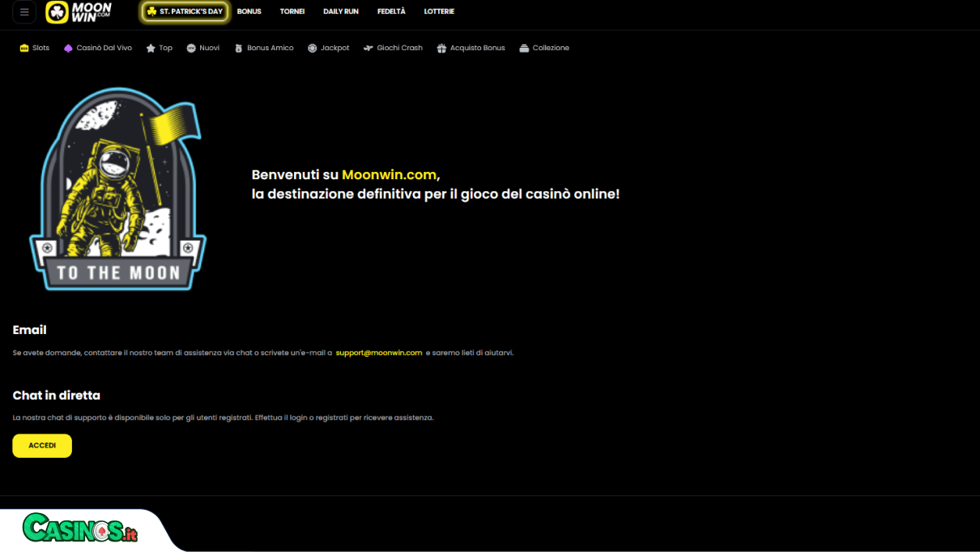Open the St. Patrick's Day promotion
The width and height of the screenshot is (980, 552).
(185, 12)
